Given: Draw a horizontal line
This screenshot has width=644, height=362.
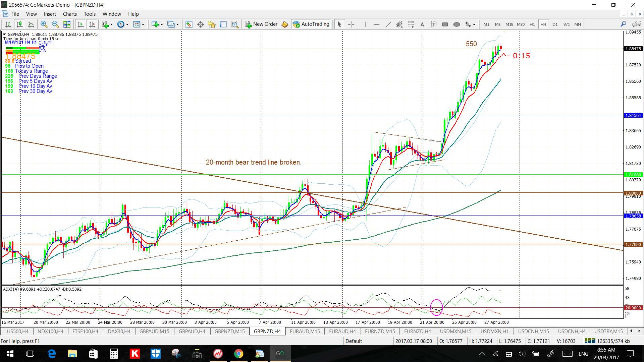Looking at the screenshot, I should click(x=377, y=24).
